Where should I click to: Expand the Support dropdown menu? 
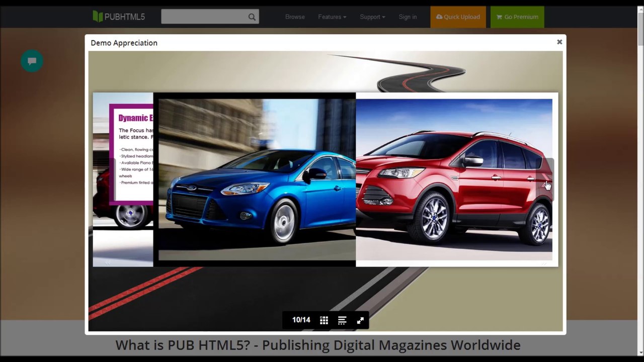click(x=372, y=17)
